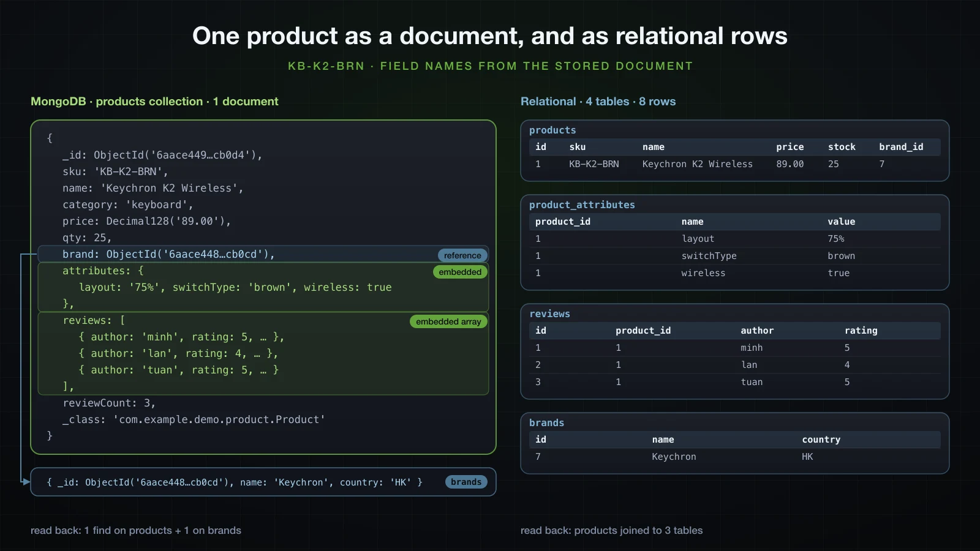The image size is (980, 551).
Task: Click the 'brands' table title on the right
Action: pos(546,423)
